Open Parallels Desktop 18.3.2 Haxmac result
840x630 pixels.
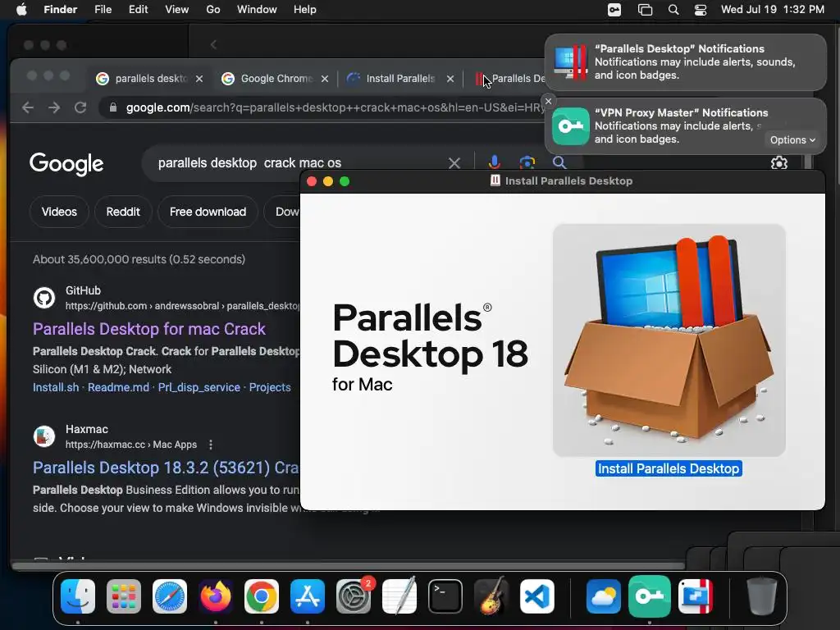click(166, 468)
